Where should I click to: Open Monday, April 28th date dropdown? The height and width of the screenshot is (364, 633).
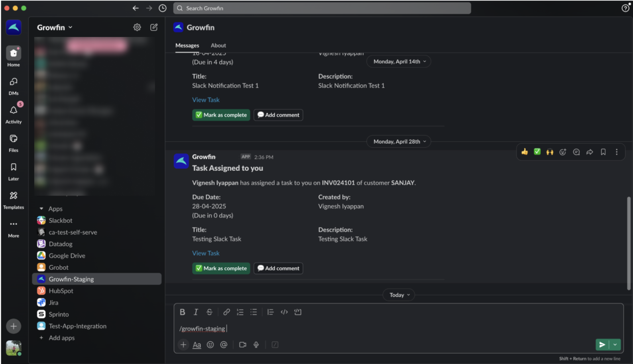(399, 141)
